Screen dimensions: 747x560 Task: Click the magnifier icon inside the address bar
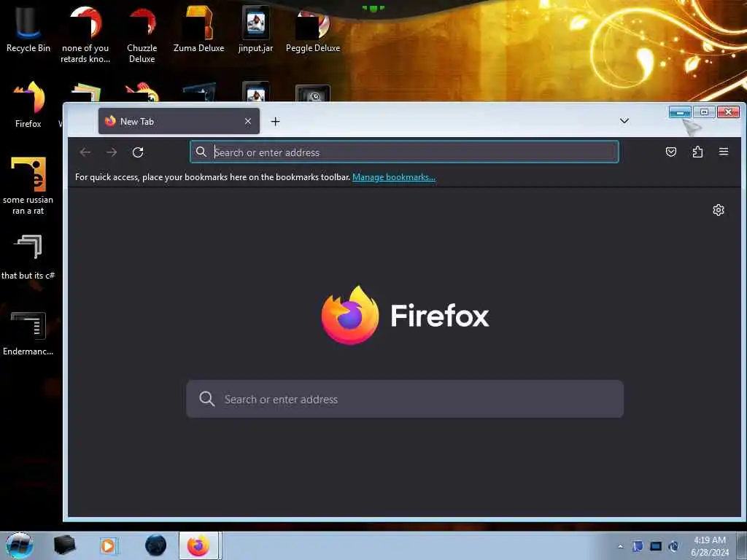201,152
